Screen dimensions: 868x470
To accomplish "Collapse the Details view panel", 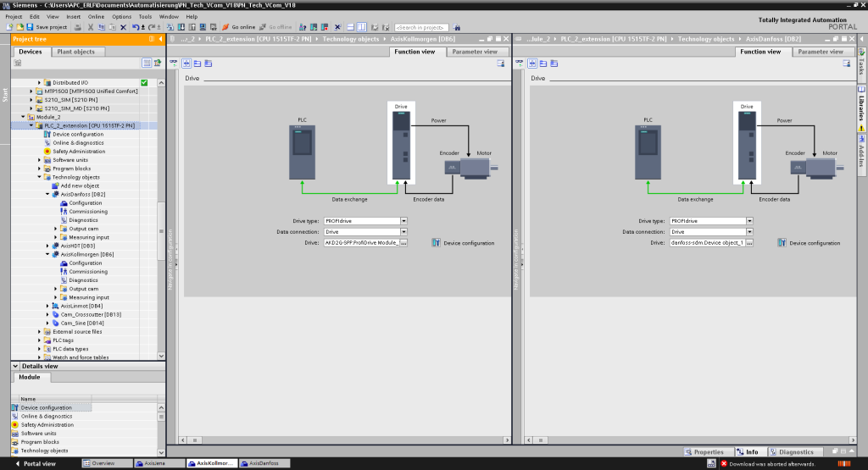I will click(15, 366).
